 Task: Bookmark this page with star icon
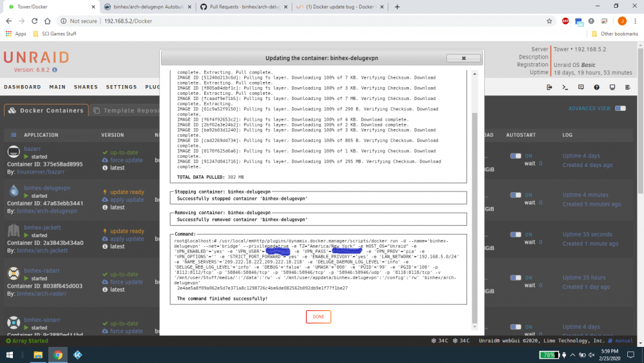(x=549, y=21)
